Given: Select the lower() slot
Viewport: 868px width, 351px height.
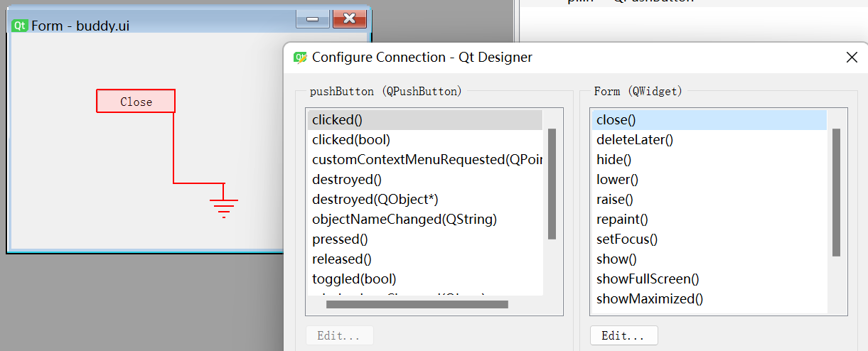Looking at the screenshot, I should [x=709, y=180].
